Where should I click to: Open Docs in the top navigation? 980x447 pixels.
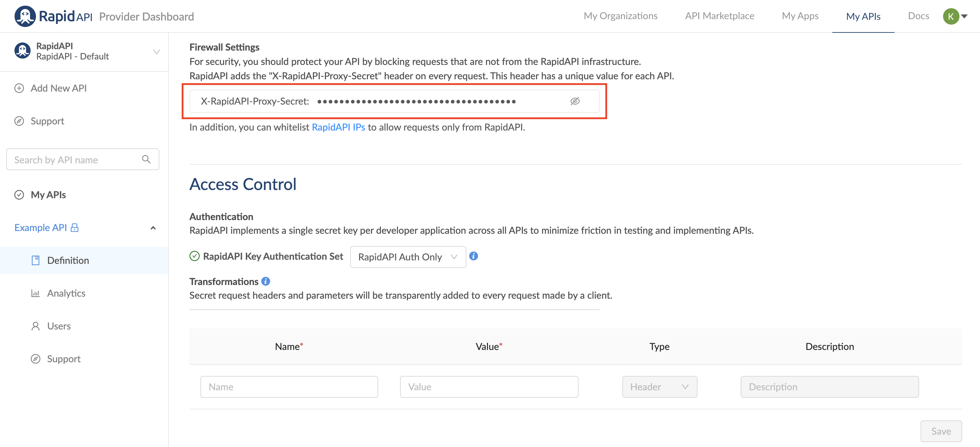coord(918,16)
